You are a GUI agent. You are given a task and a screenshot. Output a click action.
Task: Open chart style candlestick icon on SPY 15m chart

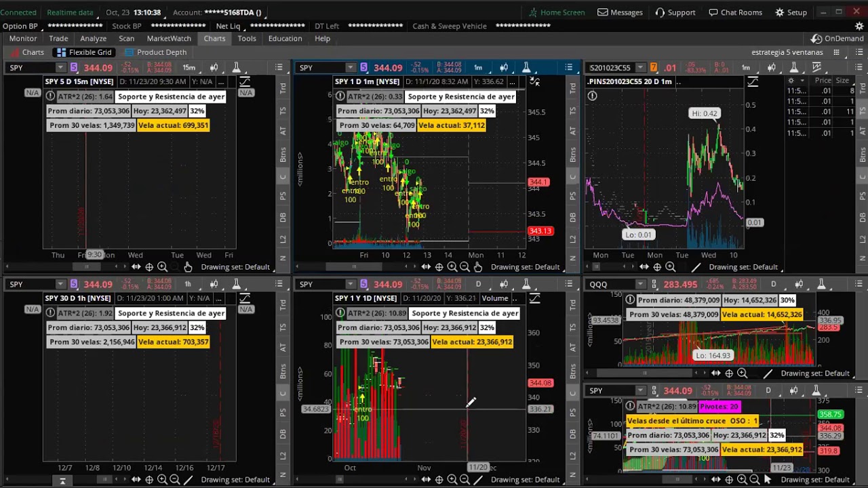(x=214, y=67)
